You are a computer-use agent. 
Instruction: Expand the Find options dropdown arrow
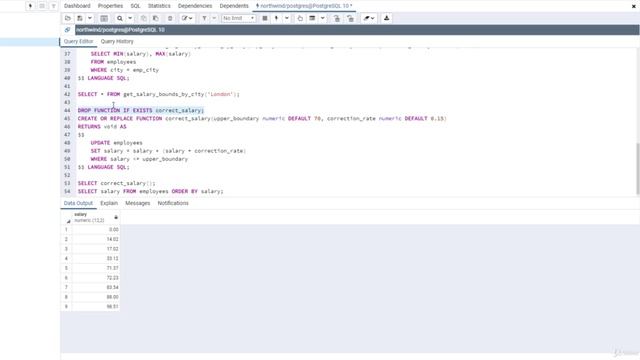(x=130, y=18)
